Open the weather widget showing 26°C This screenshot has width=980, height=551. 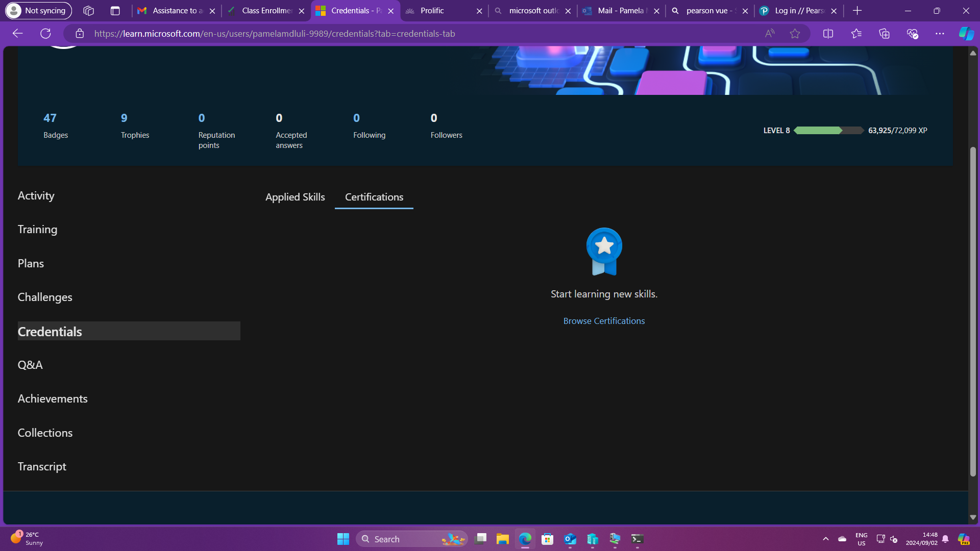pyautogui.click(x=27, y=539)
